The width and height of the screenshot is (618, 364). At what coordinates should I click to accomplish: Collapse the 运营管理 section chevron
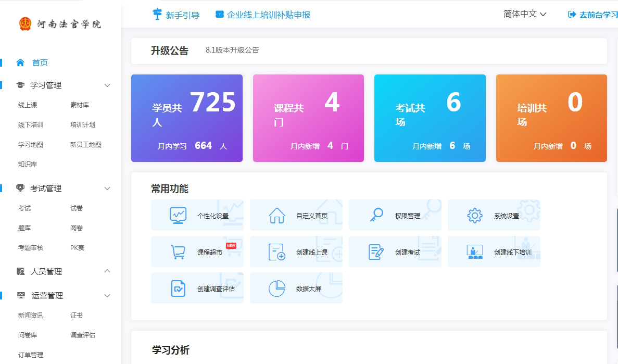tap(107, 296)
